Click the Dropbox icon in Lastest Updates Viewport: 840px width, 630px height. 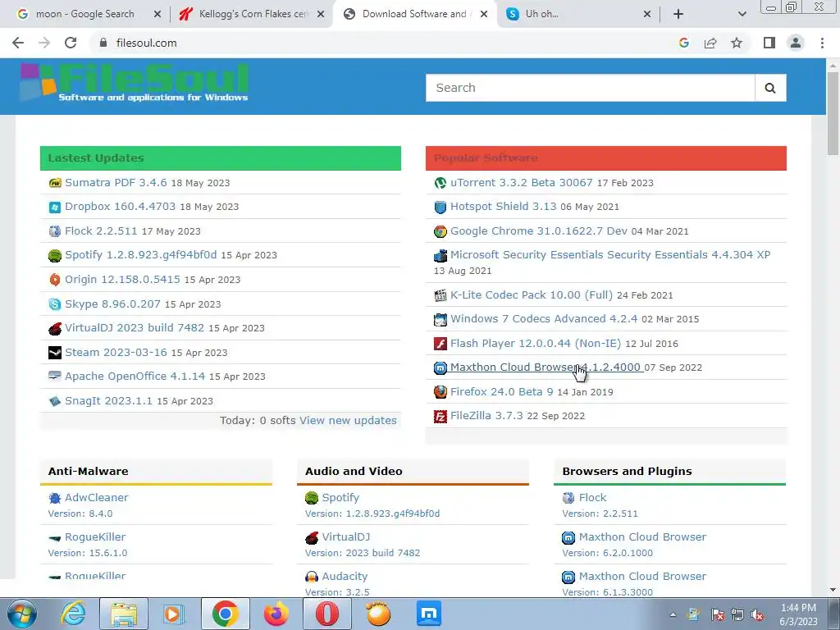pos(55,208)
